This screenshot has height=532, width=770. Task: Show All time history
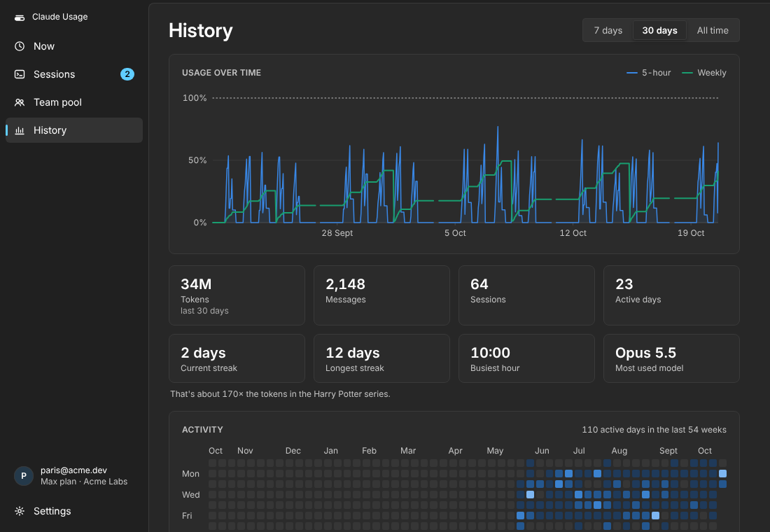713,31
